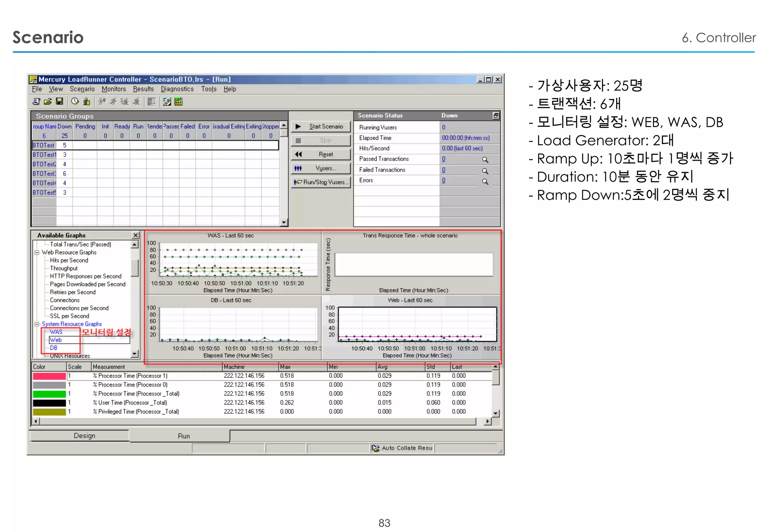
Task: Click the WAS - Last 60 sec graph
Action: (x=233, y=263)
